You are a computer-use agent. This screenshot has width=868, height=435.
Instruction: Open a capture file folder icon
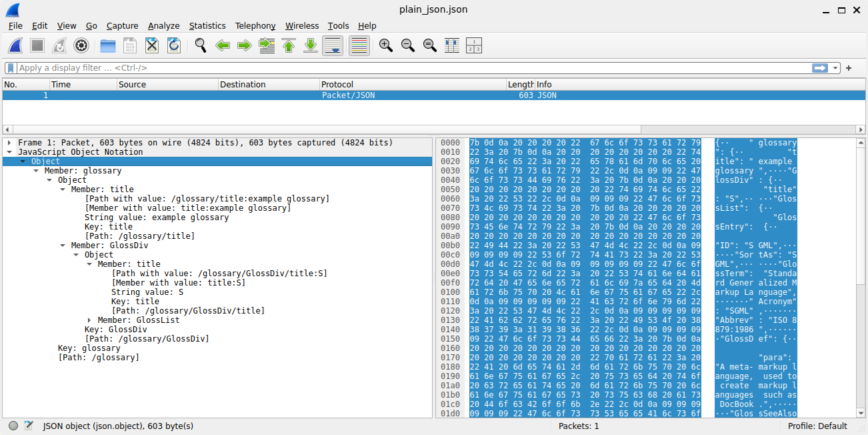pyautogui.click(x=108, y=45)
